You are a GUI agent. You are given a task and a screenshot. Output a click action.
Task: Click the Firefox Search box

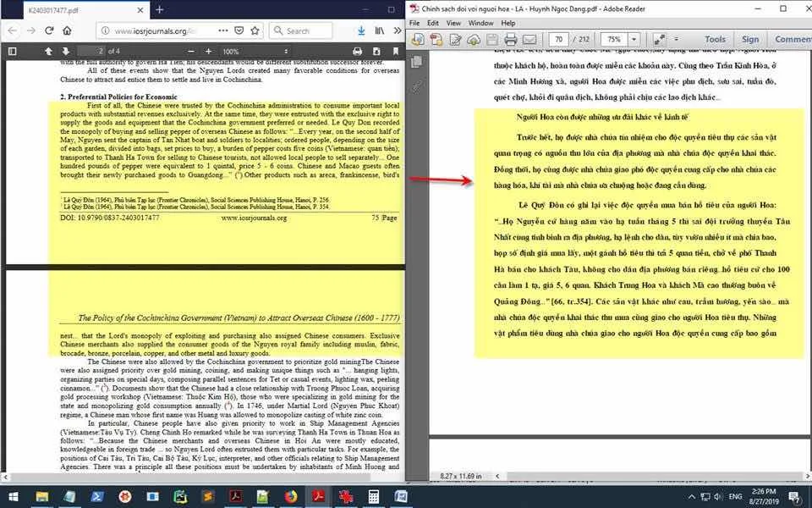click(301, 30)
